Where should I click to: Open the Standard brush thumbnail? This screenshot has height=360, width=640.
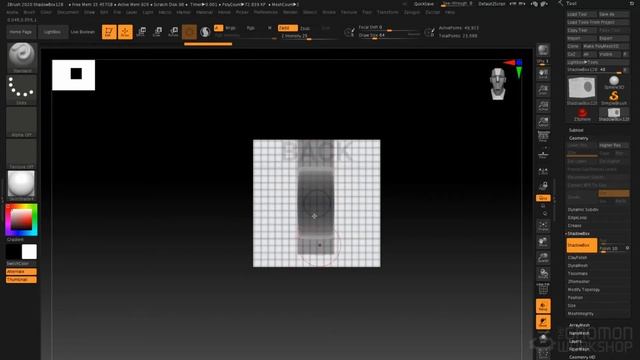(21, 58)
